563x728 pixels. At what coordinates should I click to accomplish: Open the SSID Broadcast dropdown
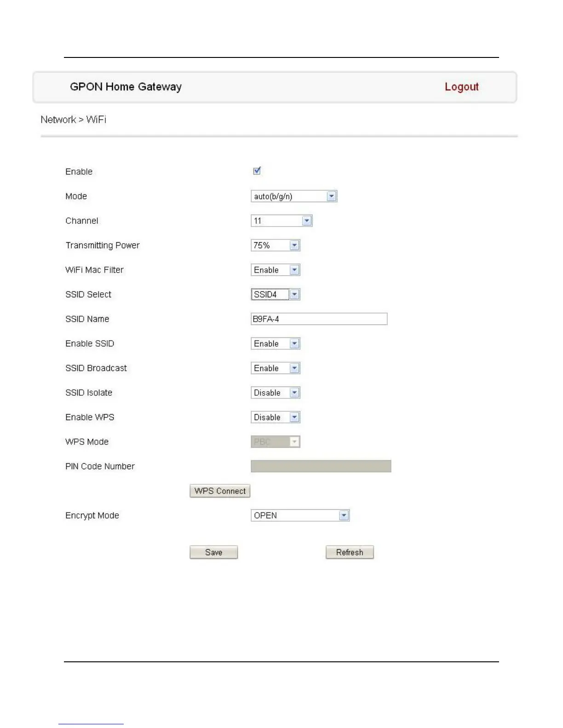pyautogui.click(x=275, y=368)
